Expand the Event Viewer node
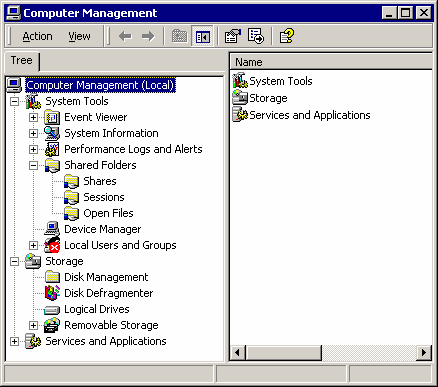The image size is (438, 387). coord(33,117)
